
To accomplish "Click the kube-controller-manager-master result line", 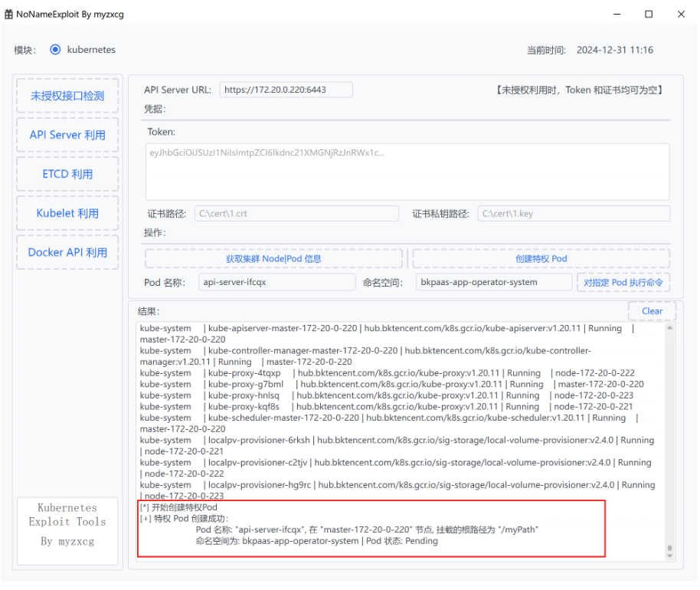I will pos(365,356).
